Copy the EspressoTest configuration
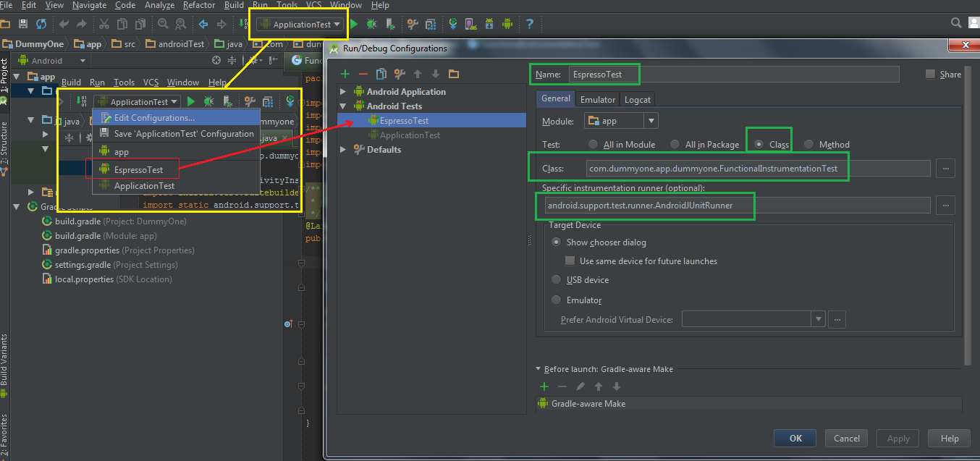Screen dimensions: 980x461 click(380, 73)
